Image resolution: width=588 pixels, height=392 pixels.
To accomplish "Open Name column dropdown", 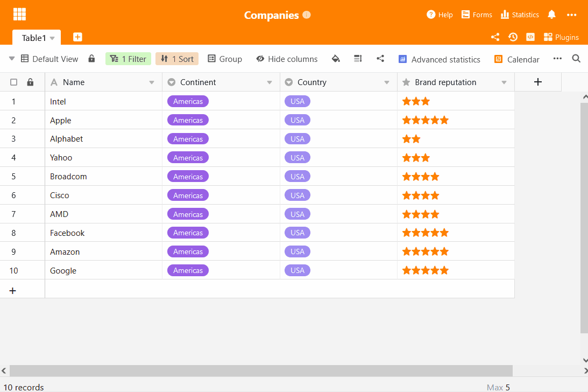I will (152, 82).
